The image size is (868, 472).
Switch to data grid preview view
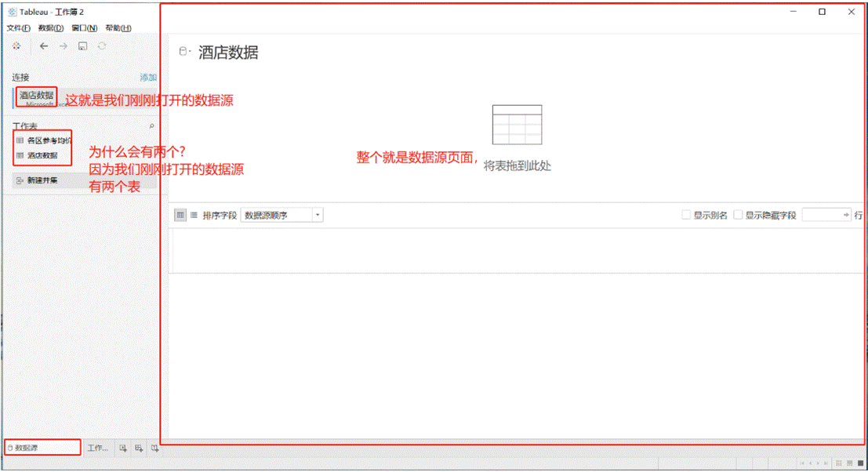point(180,216)
